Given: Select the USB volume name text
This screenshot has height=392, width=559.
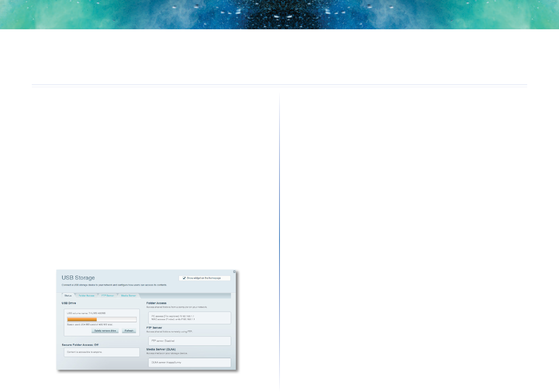Looking at the screenshot, I should (86, 313).
